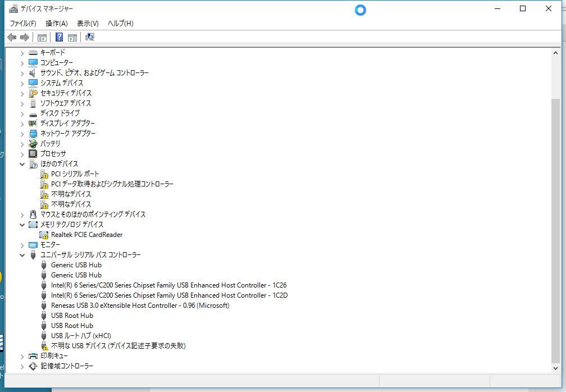Open the ファイル(F) menu
The height and width of the screenshot is (392, 566).
23,24
